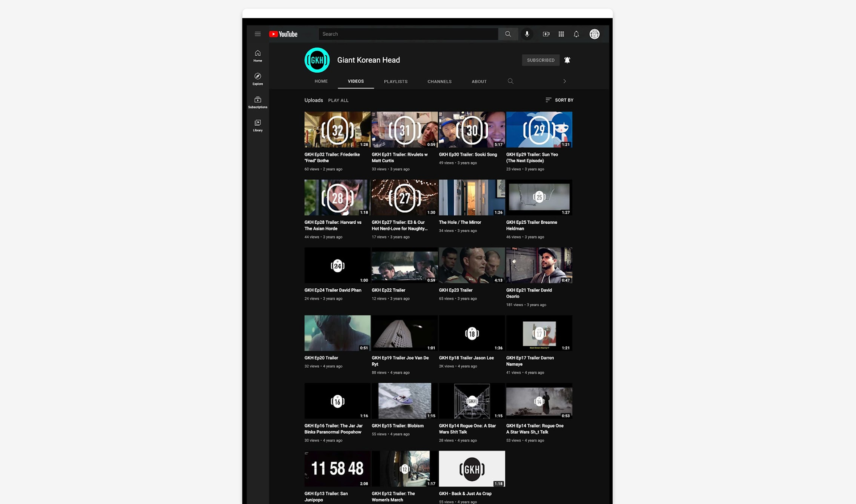Open the Sort By dropdown

click(560, 100)
